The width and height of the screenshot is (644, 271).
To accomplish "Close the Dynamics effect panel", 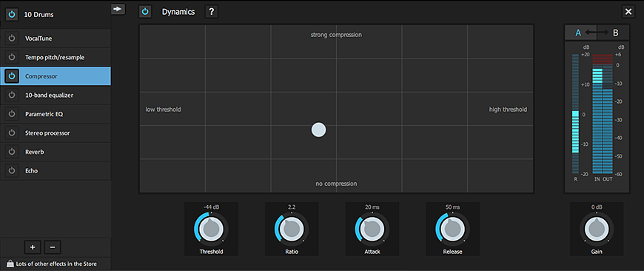I will [x=628, y=12].
